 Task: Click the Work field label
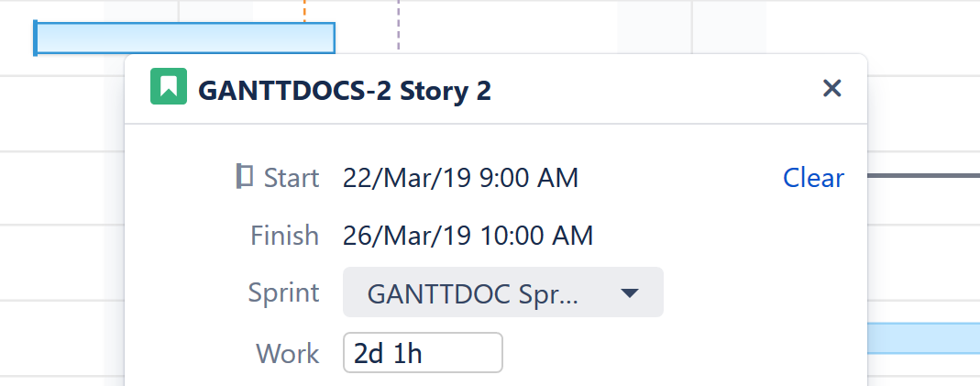[288, 353]
